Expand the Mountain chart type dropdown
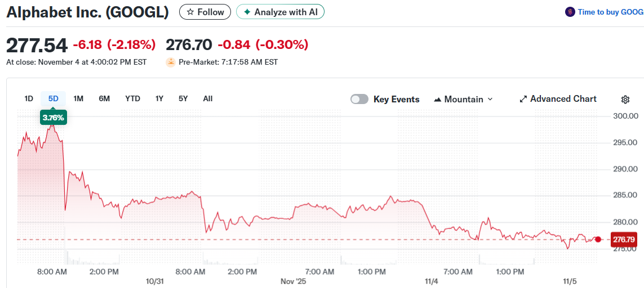Viewport: 644px width, 288px height. (490, 99)
